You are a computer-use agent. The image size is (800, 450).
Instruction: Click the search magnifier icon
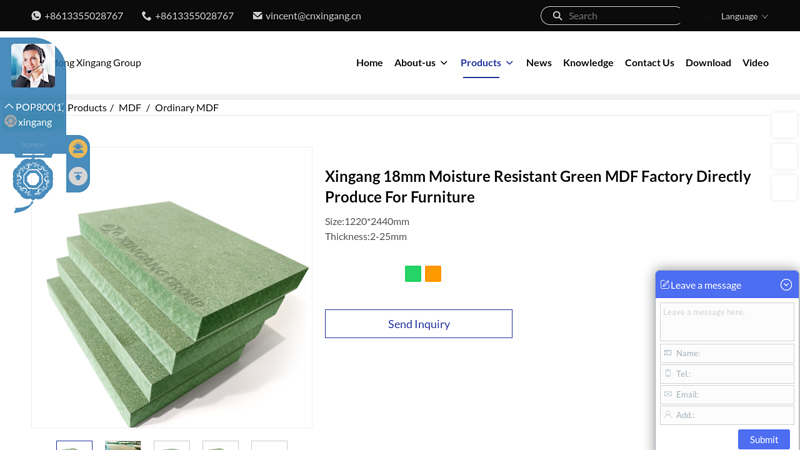(558, 16)
